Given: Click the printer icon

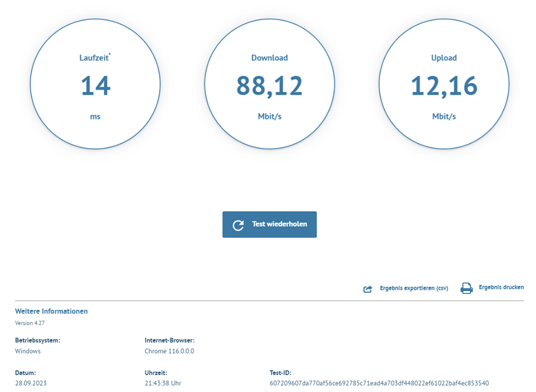Looking at the screenshot, I should [x=467, y=288].
